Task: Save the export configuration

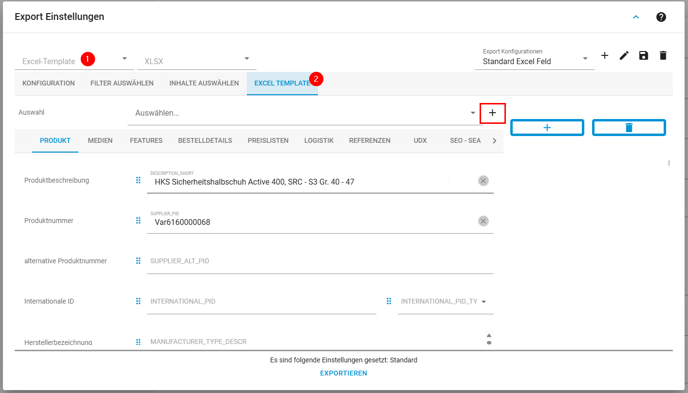Action: point(644,56)
